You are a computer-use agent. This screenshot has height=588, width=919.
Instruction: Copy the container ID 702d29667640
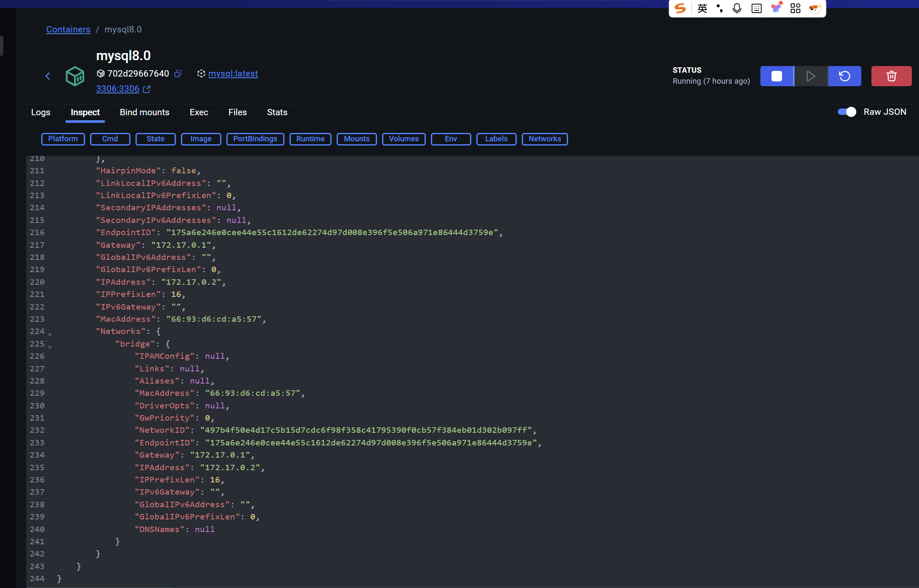(x=178, y=74)
